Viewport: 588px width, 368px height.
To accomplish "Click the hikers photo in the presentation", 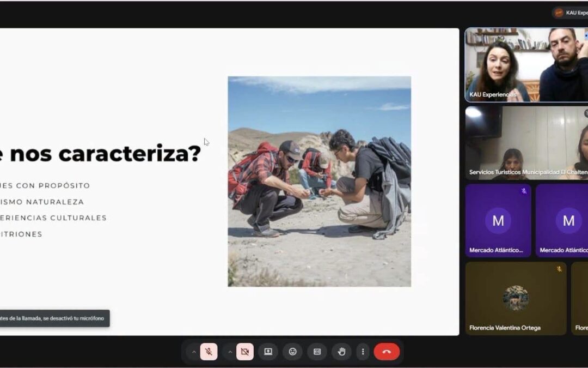I will 320,182.
